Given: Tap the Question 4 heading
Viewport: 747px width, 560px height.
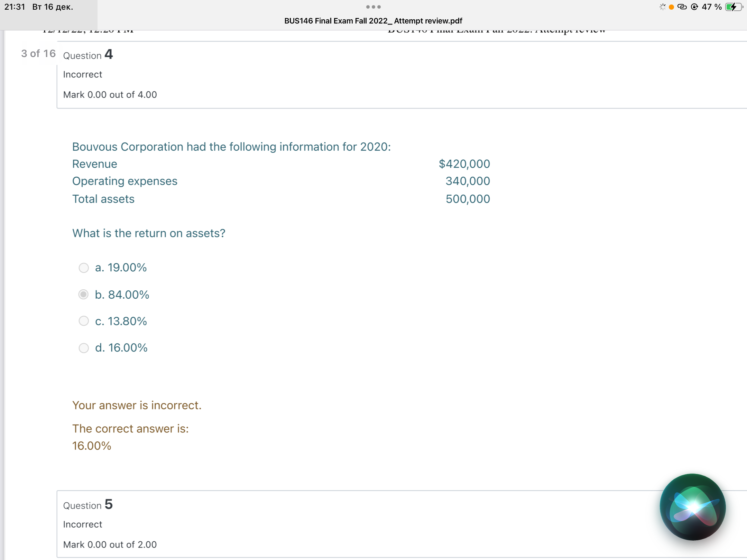Looking at the screenshot, I should 88,55.
